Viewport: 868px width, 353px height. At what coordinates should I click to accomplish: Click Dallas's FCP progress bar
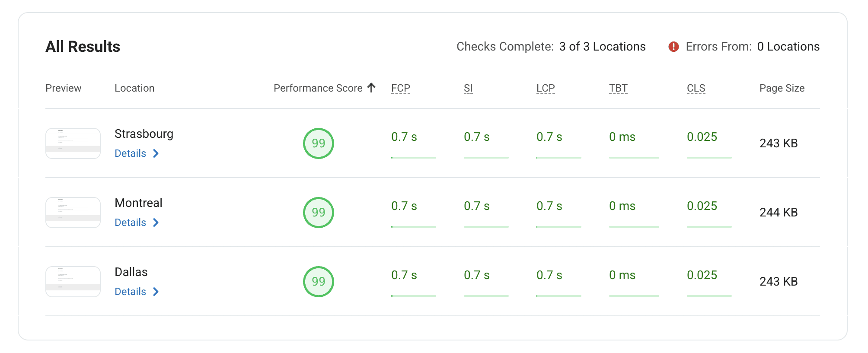click(x=413, y=296)
